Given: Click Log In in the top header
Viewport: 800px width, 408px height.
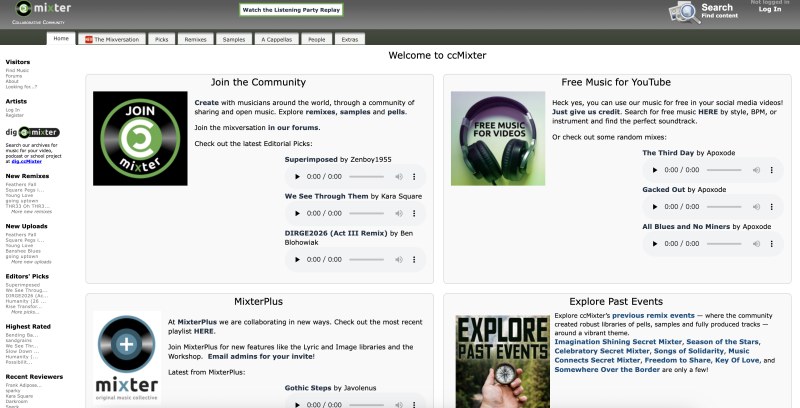Looking at the screenshot, I should (x=769, y=9).
